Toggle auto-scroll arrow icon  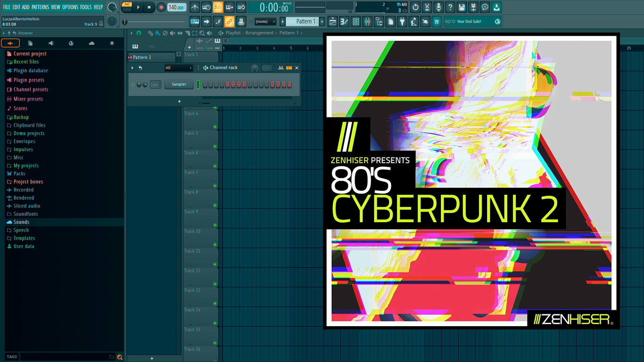pos(206,21)
